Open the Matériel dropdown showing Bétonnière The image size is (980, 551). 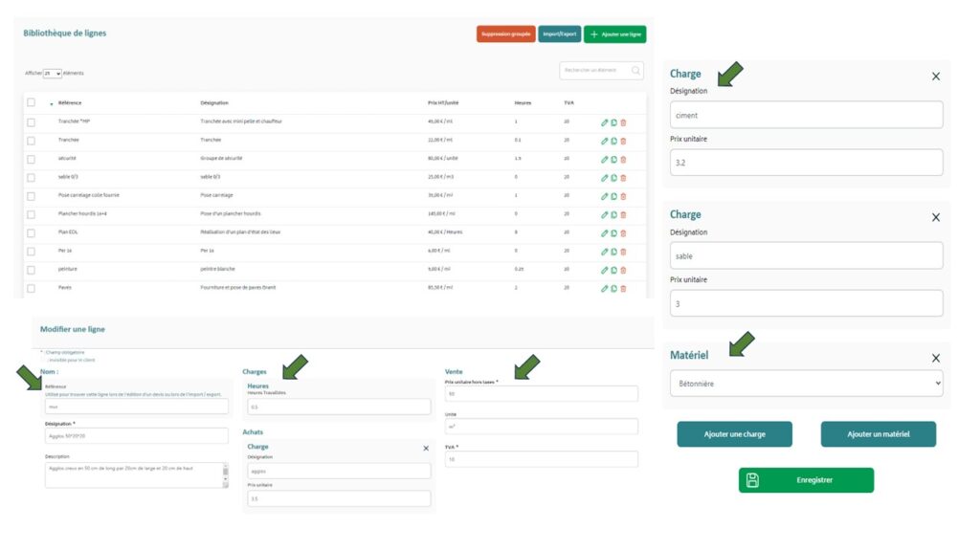click(x=806, y=384)
